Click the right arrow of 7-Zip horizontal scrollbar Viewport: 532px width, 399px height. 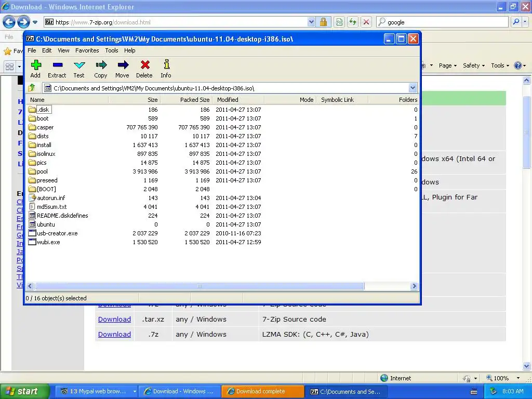tap(414, 286)
